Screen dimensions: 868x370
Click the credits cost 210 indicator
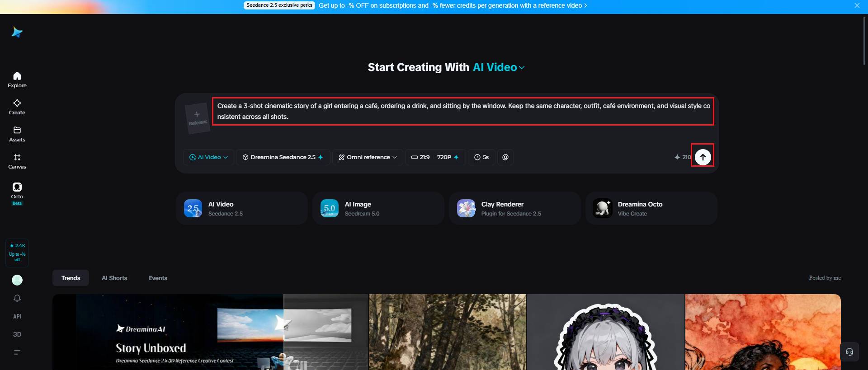click(683, 157)
